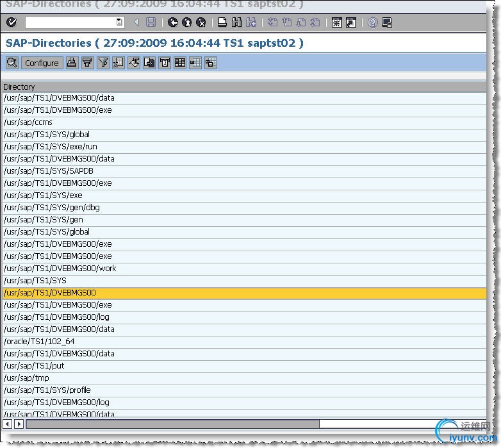Click the Directory column header
Screen dimensions: 501x448
[x=244, y=87]
